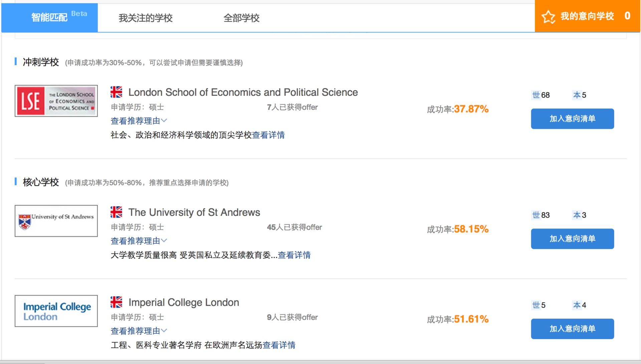Click 申请学历：硕士 under St Andrews

pos(137,228)
